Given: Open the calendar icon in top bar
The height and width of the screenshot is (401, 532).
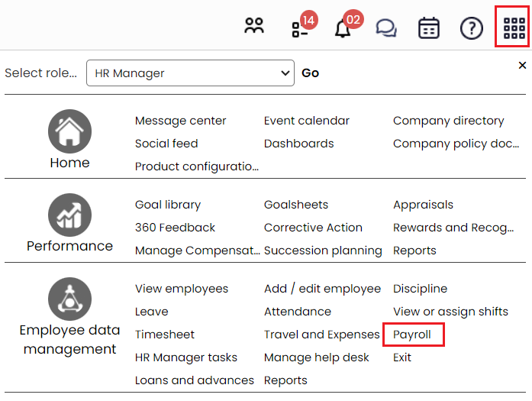Looking at the screenshot, I should point(429,28).
